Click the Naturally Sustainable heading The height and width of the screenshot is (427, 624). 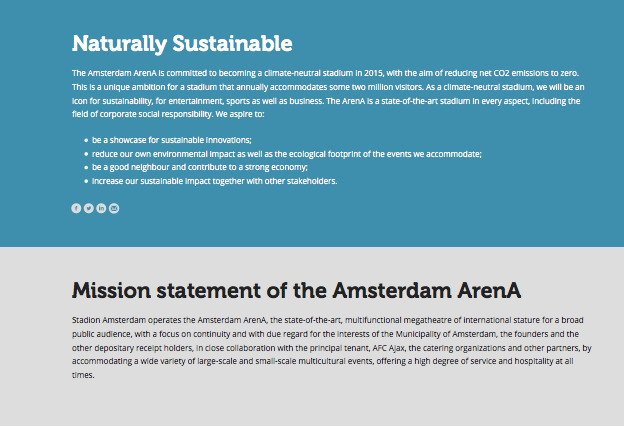[x=182, y=44]
